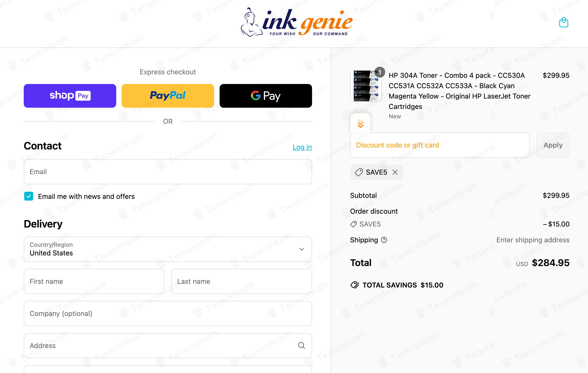Uncheck Email me with news and offers
The width and height of the screenshot is (588, 373).
(29, 196)
